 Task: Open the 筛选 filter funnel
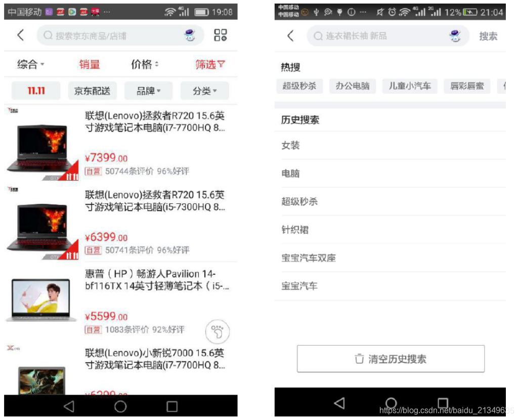(x=210, y=64)
